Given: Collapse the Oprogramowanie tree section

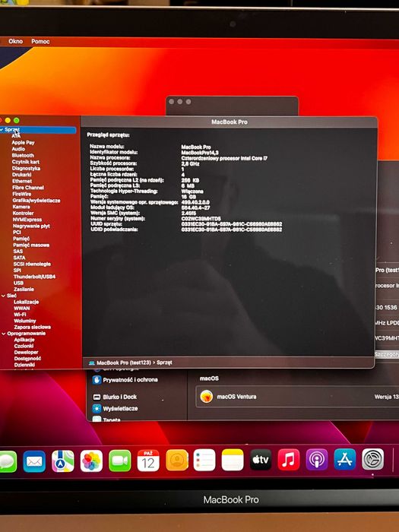Looking at the screenshot, I should pyautogui.click(x=3, y=334).
